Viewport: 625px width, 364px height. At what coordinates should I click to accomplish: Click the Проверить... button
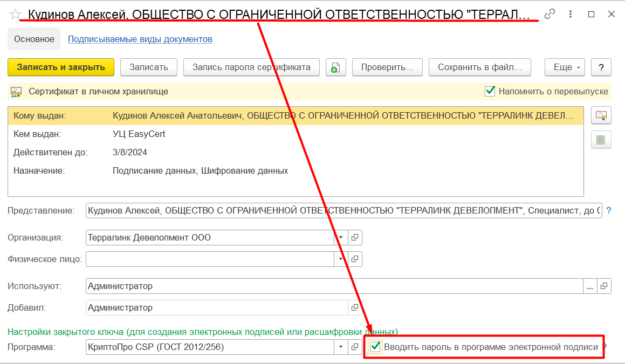[387, 67]
